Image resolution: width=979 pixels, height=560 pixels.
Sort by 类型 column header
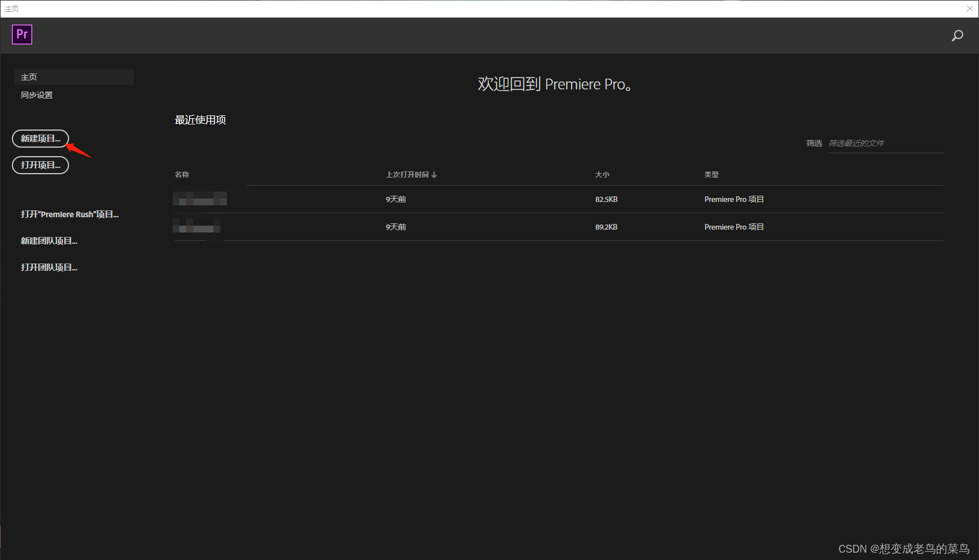coord(711,175)
